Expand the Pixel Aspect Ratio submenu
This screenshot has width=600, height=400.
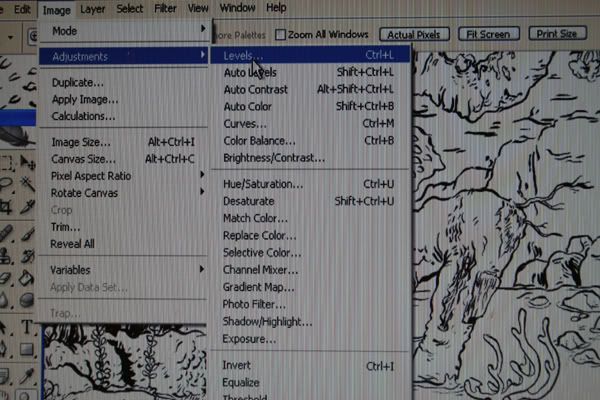coord(123,176)
